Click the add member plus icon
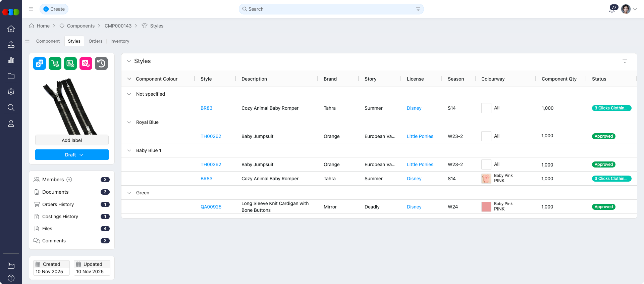This screenshot has height=284, width=644. (x=69, y=180)
